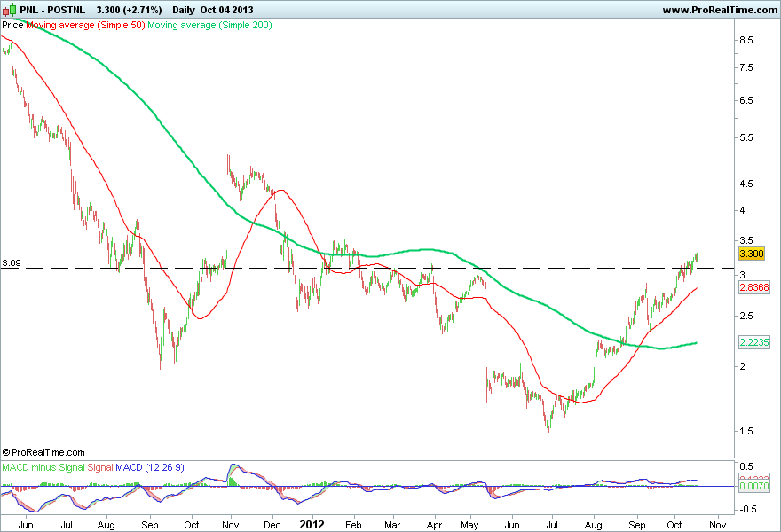Viewport: 781px width, 532px height.
Task: Click the 7.5 price axis value
Action: pyautogui.click(x=746, y=67)
